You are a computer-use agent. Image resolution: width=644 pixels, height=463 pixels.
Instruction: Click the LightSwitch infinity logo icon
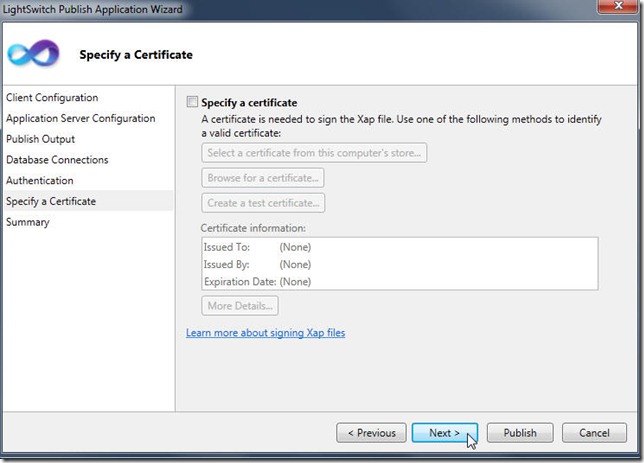[x=34, y=53]
